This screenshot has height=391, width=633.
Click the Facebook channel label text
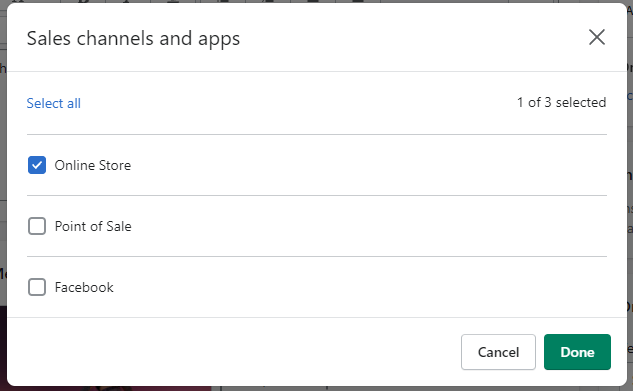coord(84,287)
